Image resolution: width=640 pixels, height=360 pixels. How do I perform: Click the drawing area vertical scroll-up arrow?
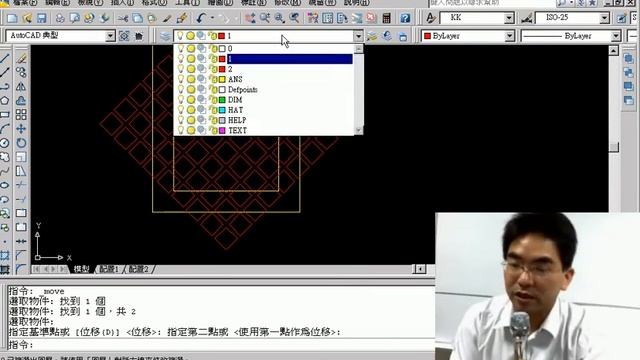(613, 51)
